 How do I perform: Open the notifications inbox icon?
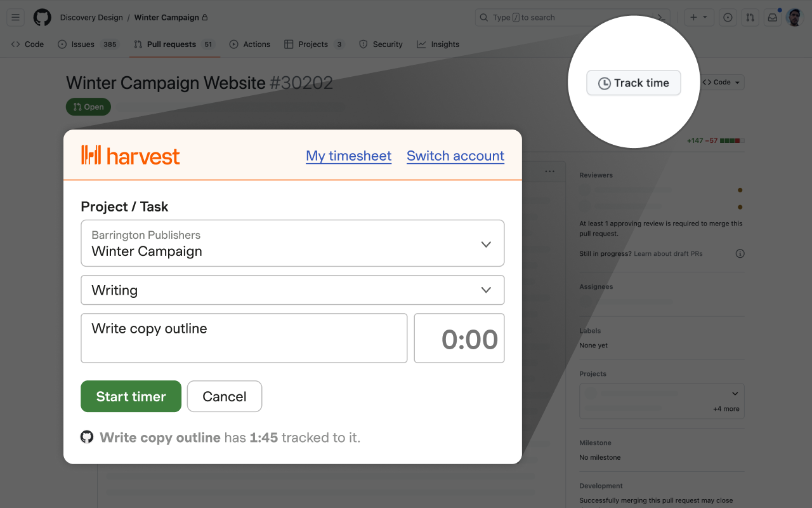772,18
